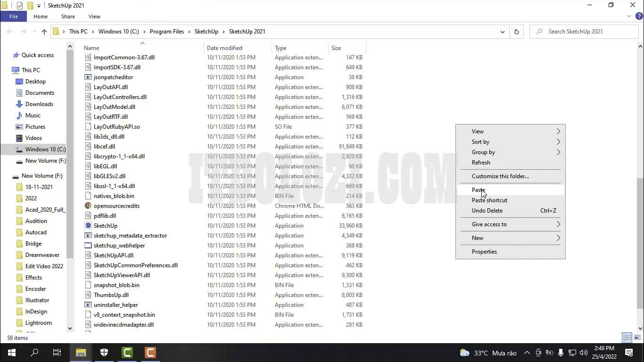Expand the Sort by submenu
The height and width of the screenshot is (362, 644).
[480, 141]
